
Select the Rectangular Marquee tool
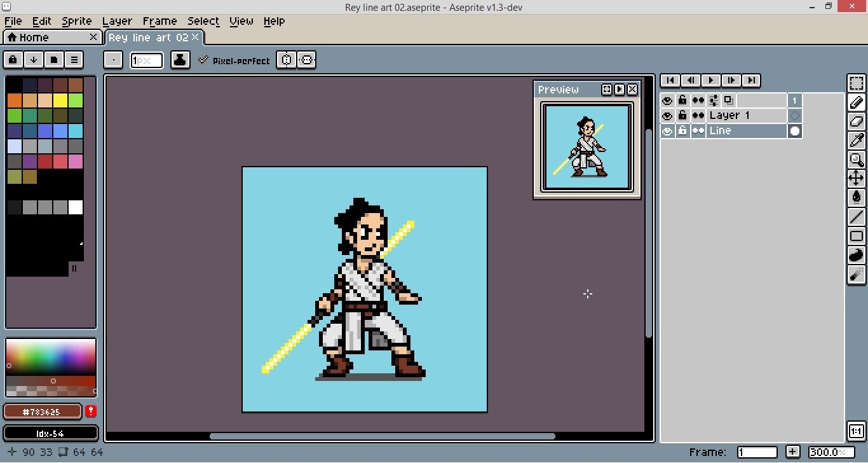point(857,83)
